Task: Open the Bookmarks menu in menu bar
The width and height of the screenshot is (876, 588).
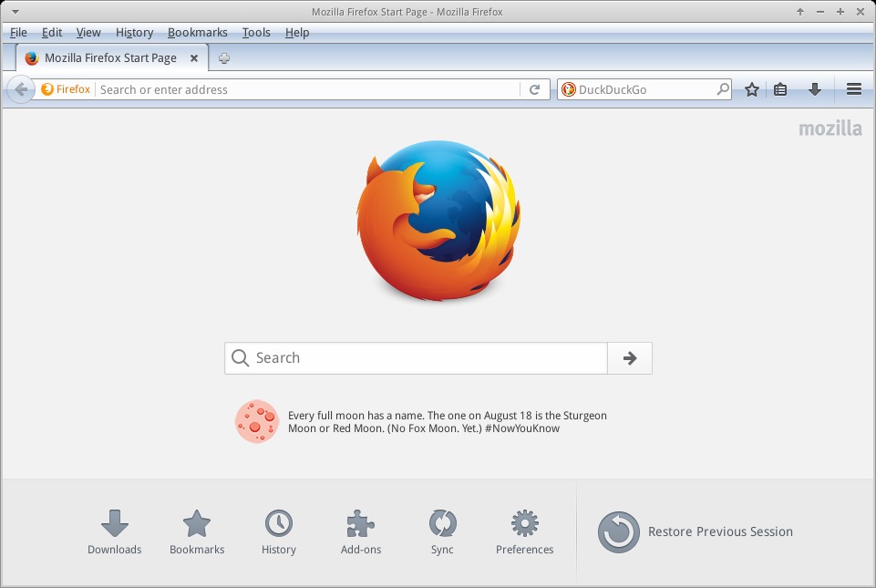Action: (x=198, y=33)
